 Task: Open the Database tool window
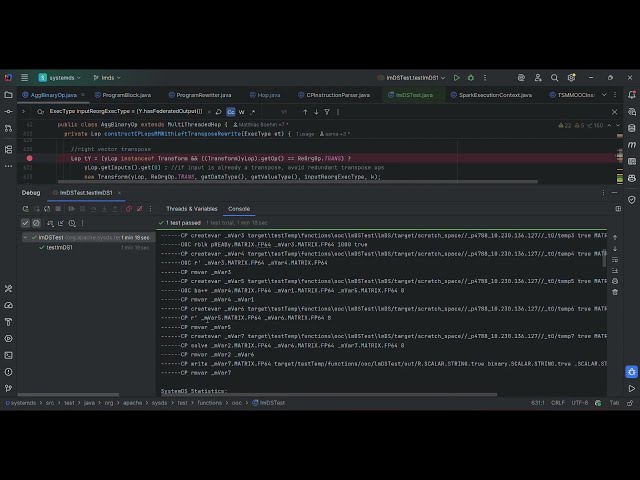click(632, 128)
